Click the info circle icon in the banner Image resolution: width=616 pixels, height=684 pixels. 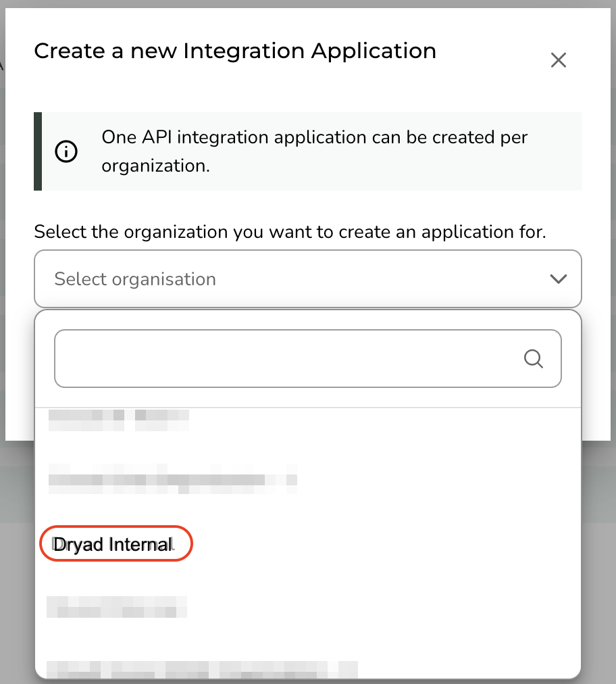[66, 151]
